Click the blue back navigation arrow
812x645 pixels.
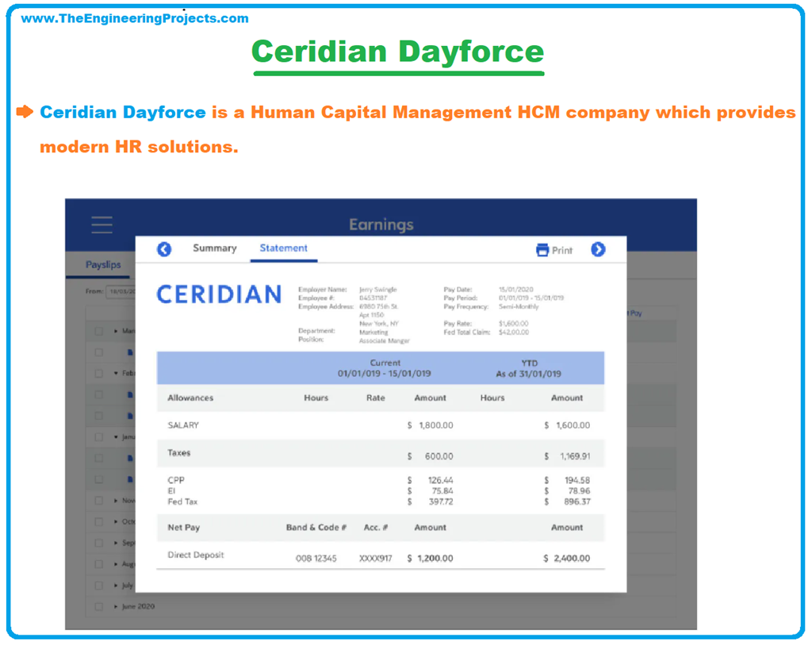point(163,250)
